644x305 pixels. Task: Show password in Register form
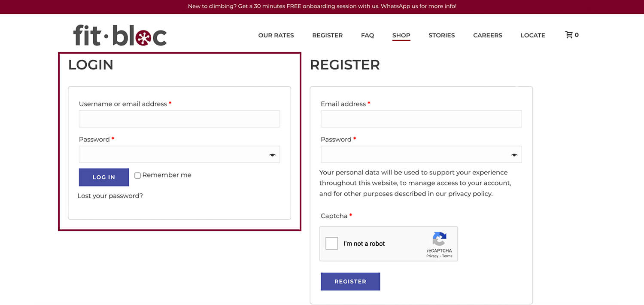coord(514,155)
